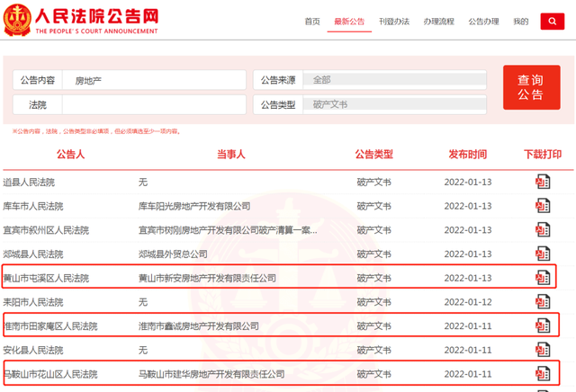Download PDF for 库车市人民法院 row
The height and width of the screenshot is (392, 576).
point(543,206)
